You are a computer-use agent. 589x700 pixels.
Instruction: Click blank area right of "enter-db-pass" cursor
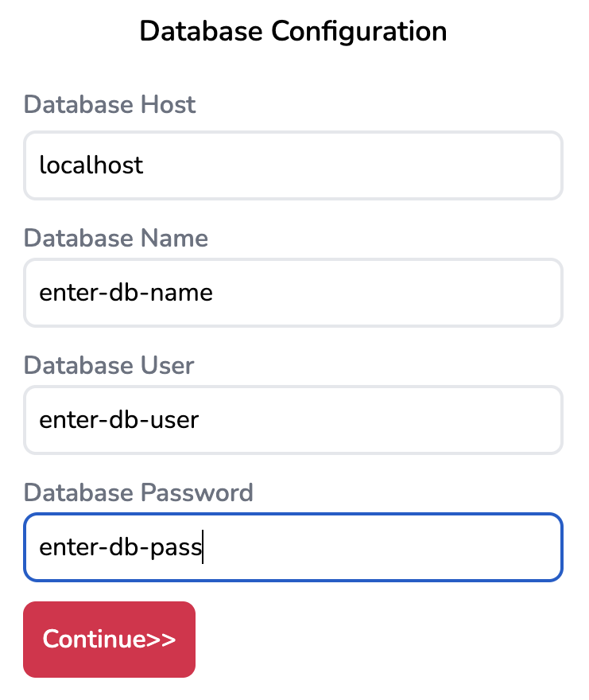tap(382, 547)
